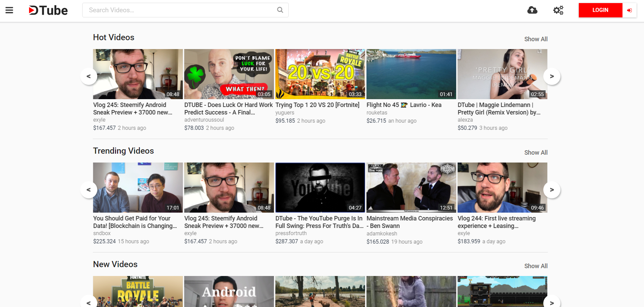Open Android thumbnail in New Videos

tap(229, 291)
